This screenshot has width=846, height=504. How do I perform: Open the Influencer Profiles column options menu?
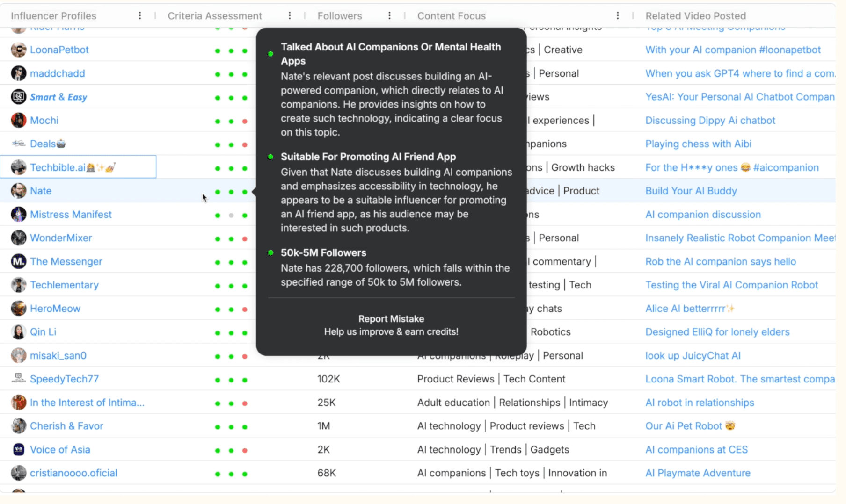[x=140, y=15]
